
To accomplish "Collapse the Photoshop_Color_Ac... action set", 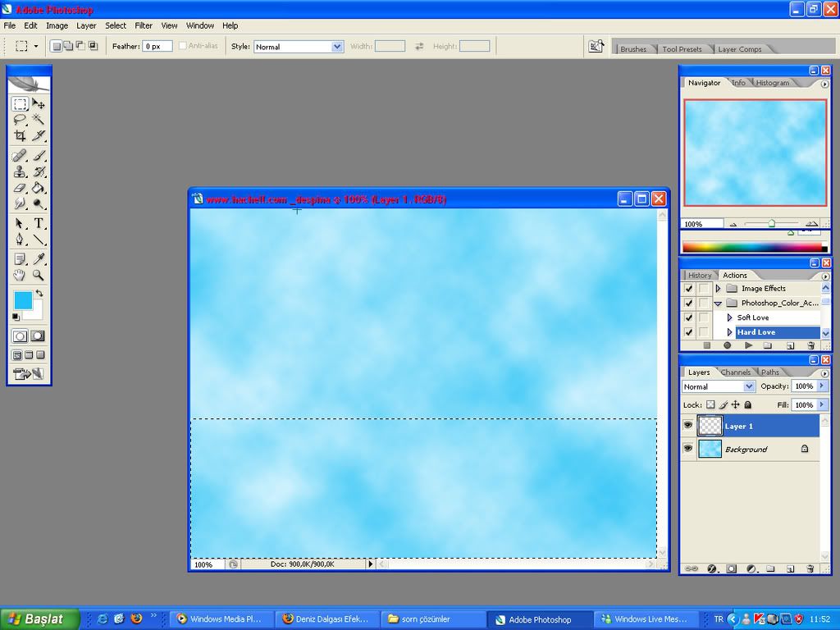I will (718, 304).
